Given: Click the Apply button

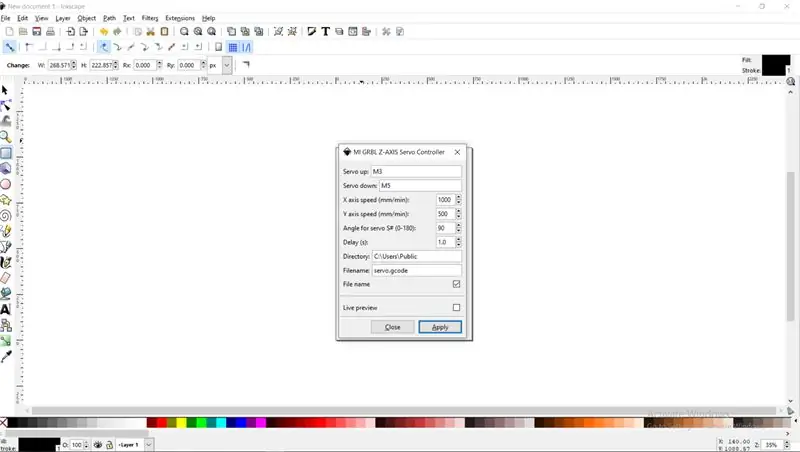Looking at the screenshot, I should pyautogui.click(x=440, y=327).
